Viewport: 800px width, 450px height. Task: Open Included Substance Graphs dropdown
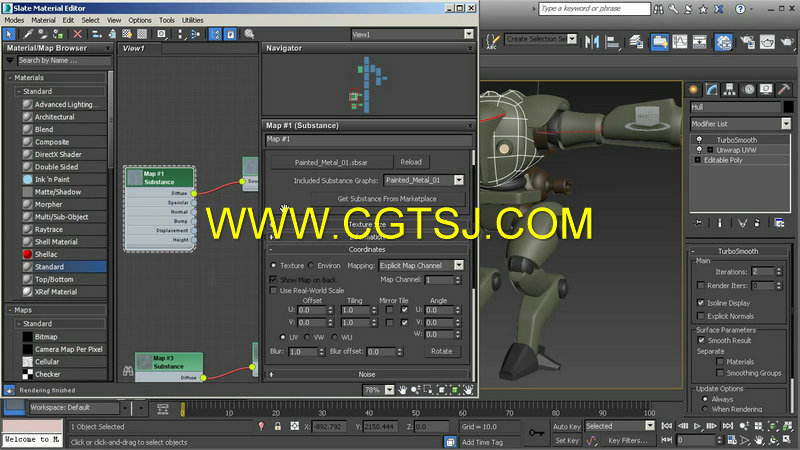pos(459,180)
